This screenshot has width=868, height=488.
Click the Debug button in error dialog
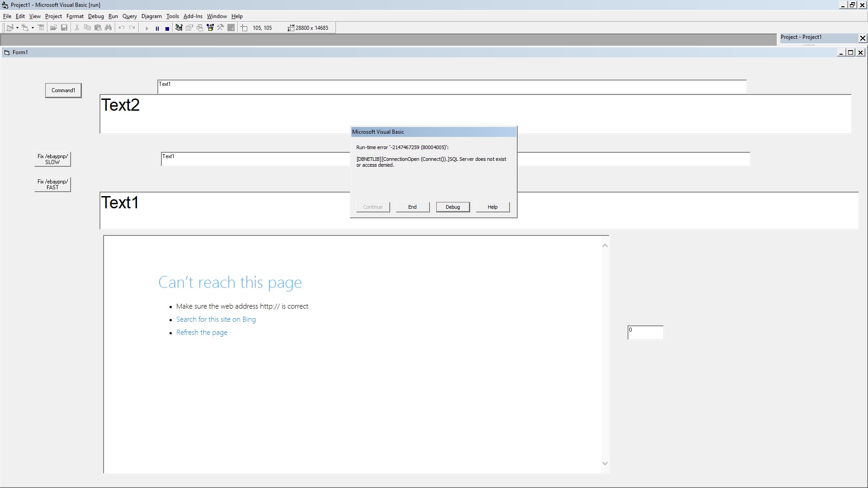(x=453, y=207)
